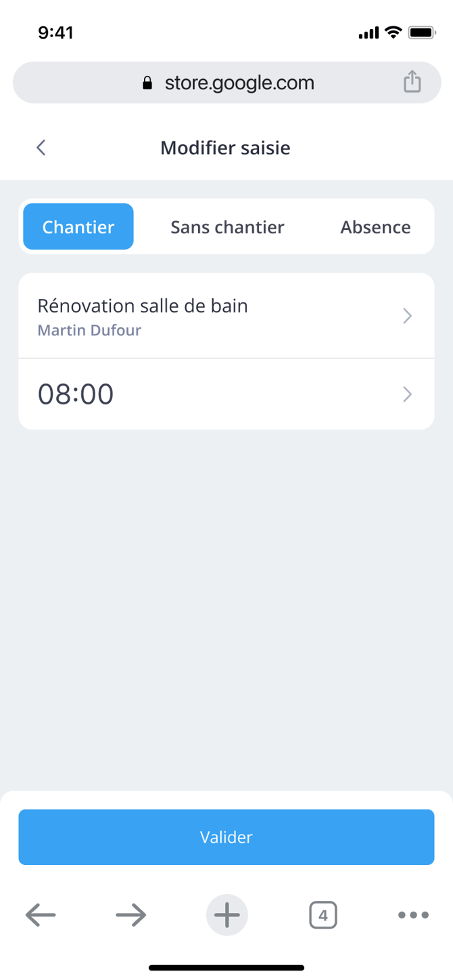The height and width of the screenshot is (980, 453).
Task: Click the cellular signal bars icon
Action: [x=368, y=32]
